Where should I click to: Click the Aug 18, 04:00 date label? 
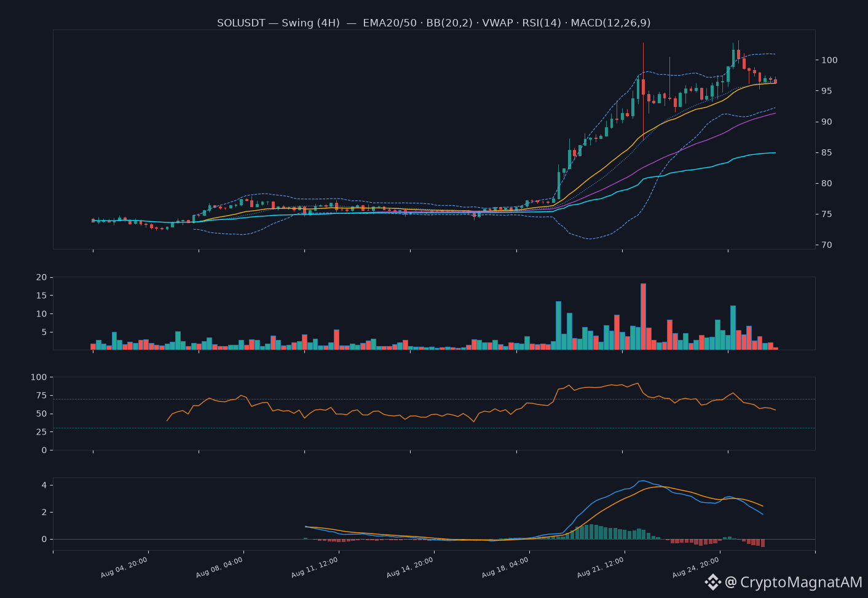(x=505, y=567)
